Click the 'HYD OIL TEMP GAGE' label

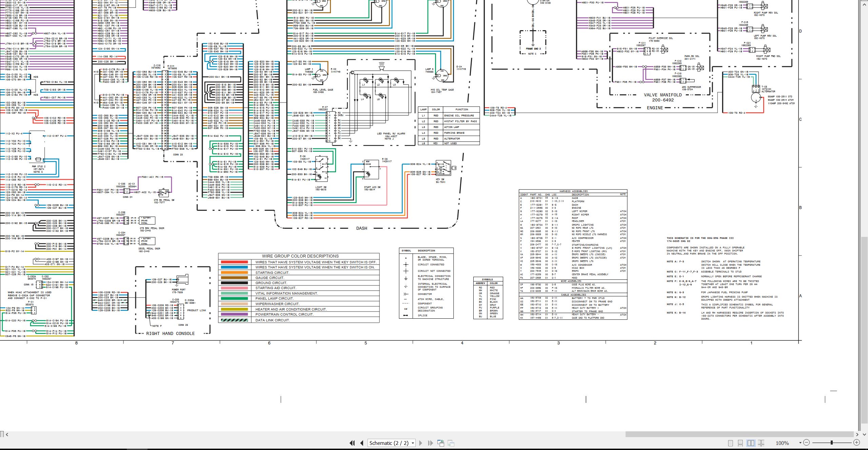pyautogui.click(x=442, y=90)
